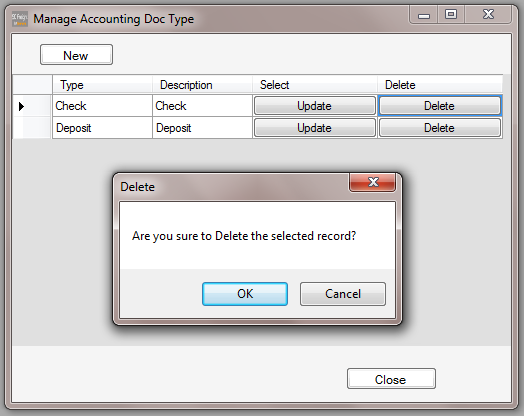Sort by the Type column header

coord(102,85)
